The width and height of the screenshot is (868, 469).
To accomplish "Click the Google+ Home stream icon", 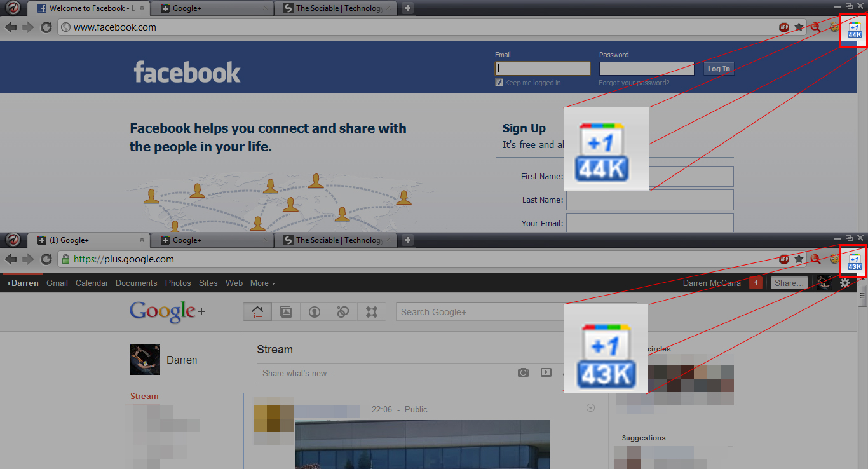I will click(x=257, y=312).
